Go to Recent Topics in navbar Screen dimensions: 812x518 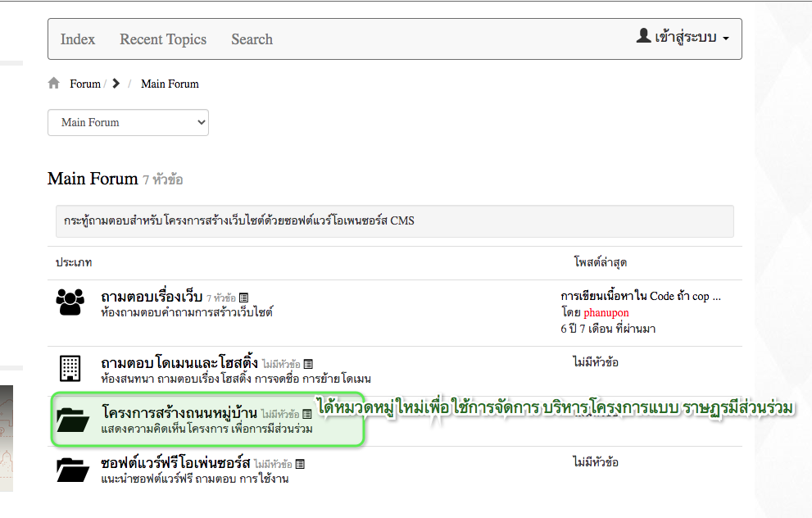[x=163, y=39]
